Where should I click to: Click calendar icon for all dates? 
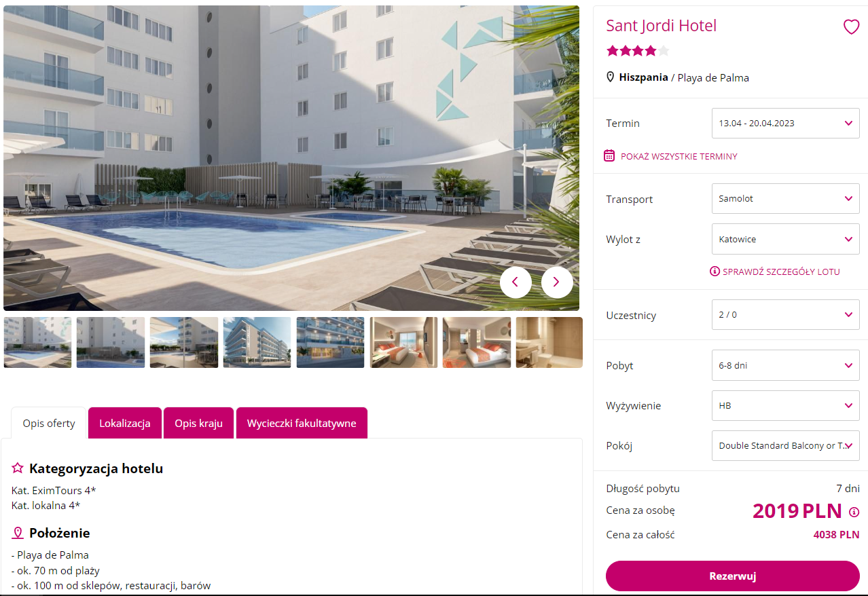point(609,155)
